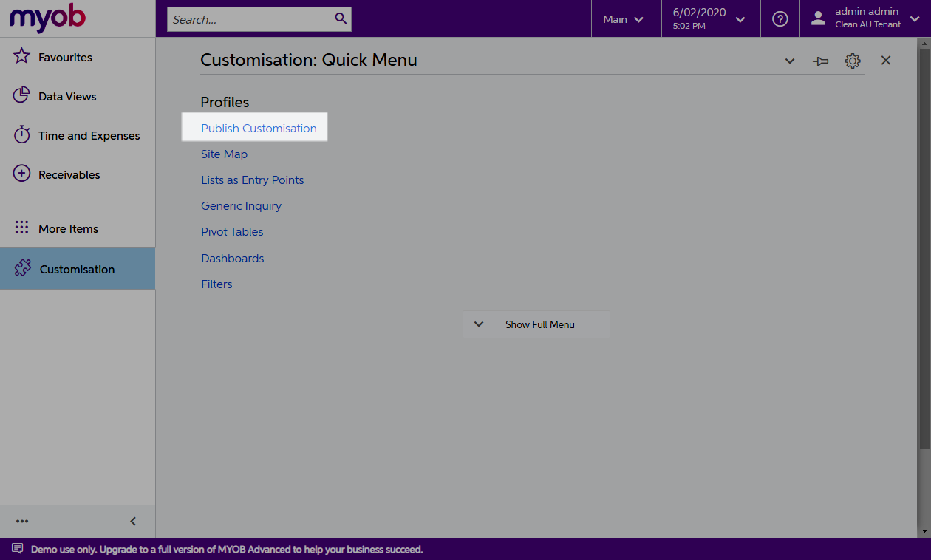Click the Demo use only upgrade notice

coord(227,550)
